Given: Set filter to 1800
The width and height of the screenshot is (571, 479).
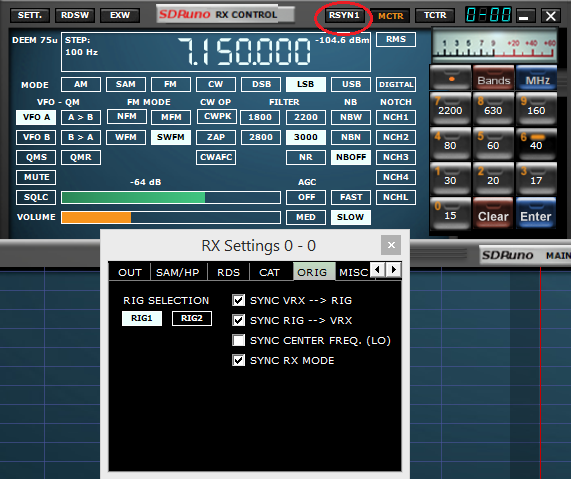Looking at the screenshot, I should (260, 117).
